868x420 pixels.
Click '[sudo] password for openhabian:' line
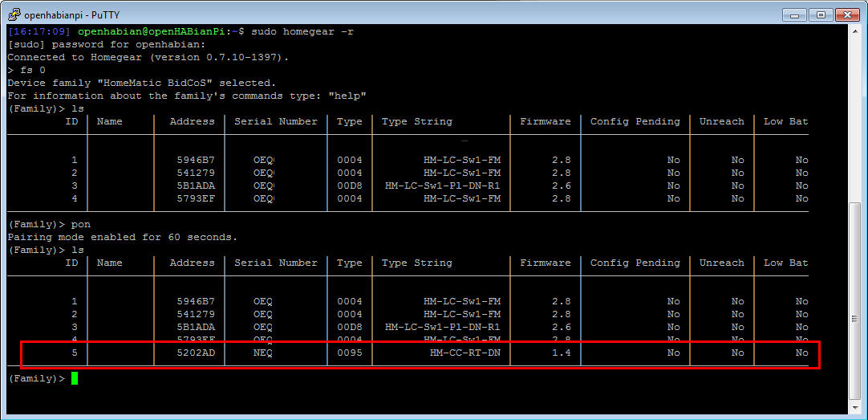pos(106,44)
